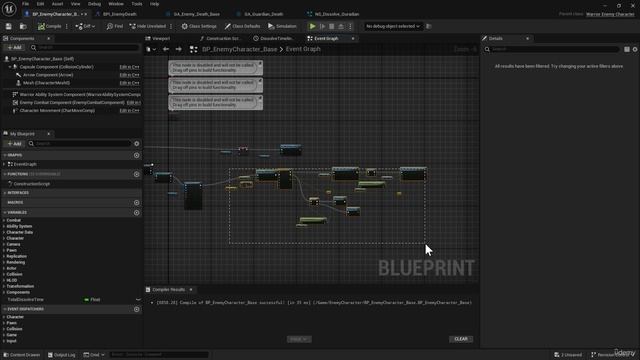Toggle Hide Unrelated nodes
The image size is (640, 360).
click(148, 26)
